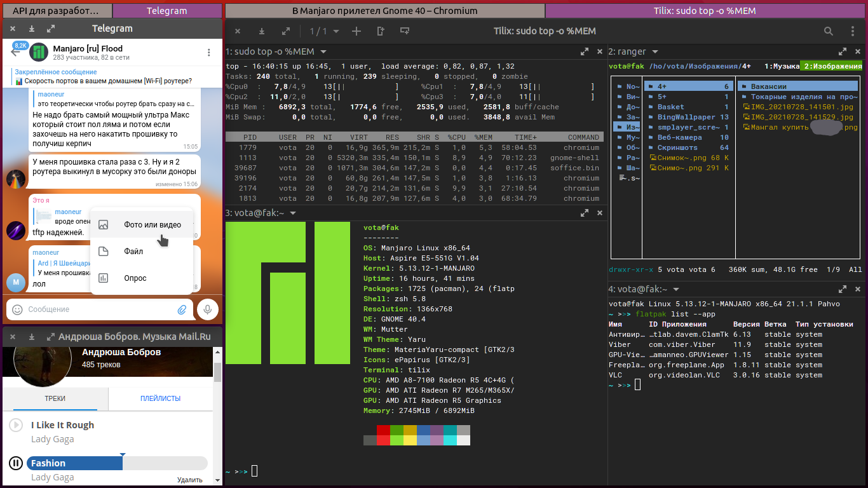The image size is (868, 488).
Task: Add terminal to the right in Tilix
Action: (381, 31)
